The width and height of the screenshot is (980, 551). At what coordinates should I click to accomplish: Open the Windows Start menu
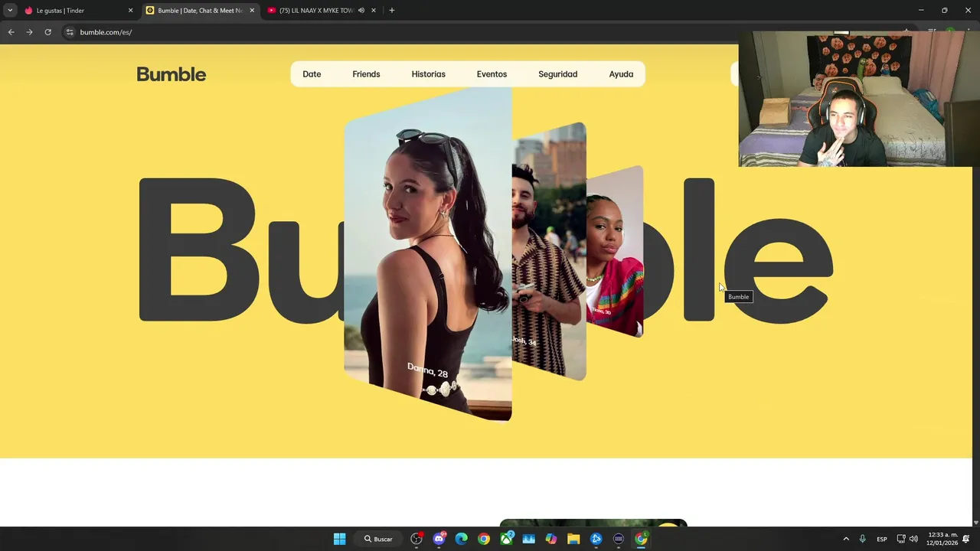pyautogui.click(x=339, y=539)
